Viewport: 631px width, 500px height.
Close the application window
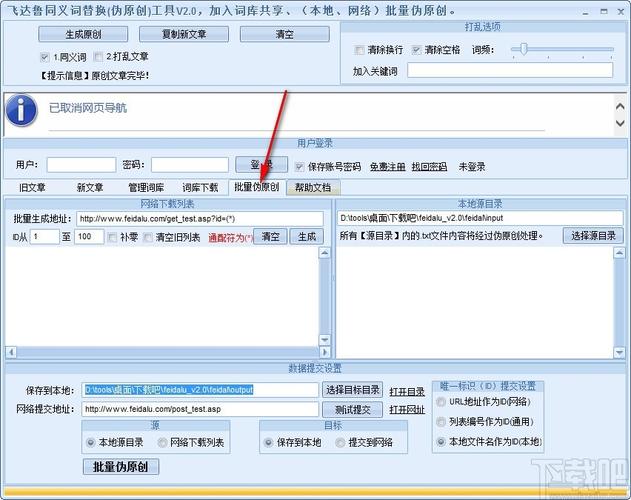coord(621,12)
